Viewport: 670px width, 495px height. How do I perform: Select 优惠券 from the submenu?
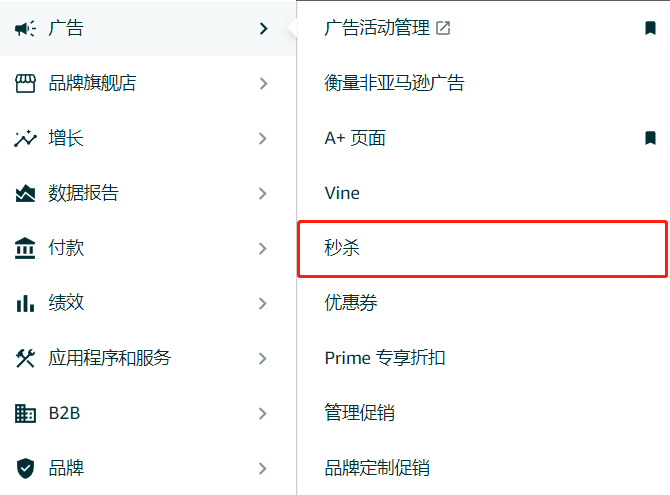tap(351, 303)
